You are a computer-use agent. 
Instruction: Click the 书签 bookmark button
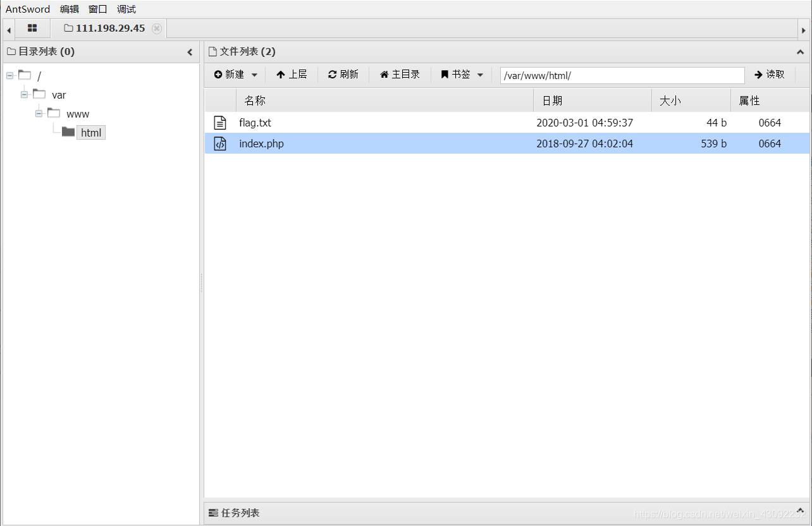[455, 75]
